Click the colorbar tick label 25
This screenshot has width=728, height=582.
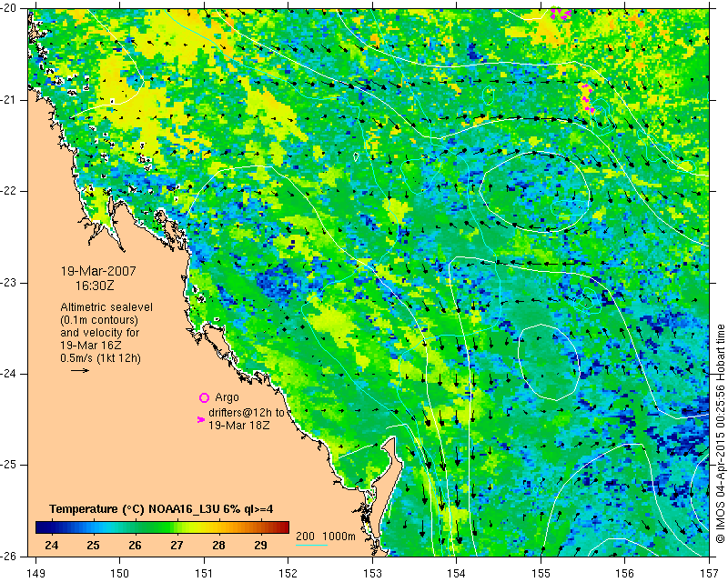tap(94, 545)
